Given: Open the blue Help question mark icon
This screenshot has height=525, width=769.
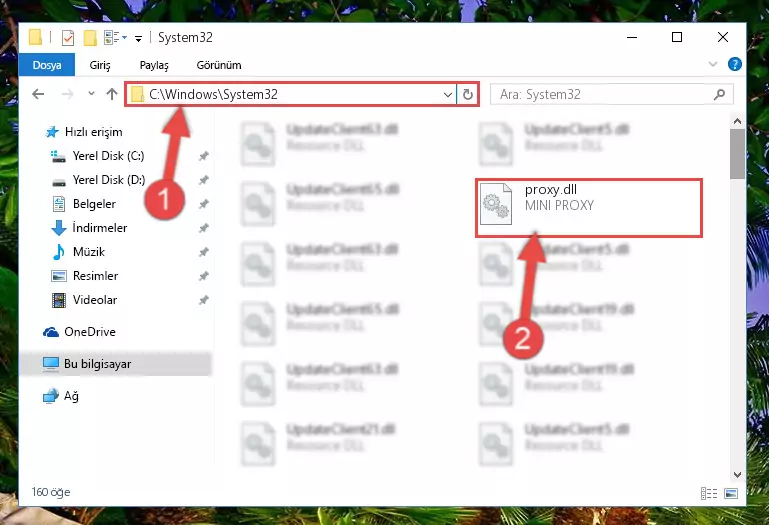Looking at the screenshot, I should pos(735,64).
